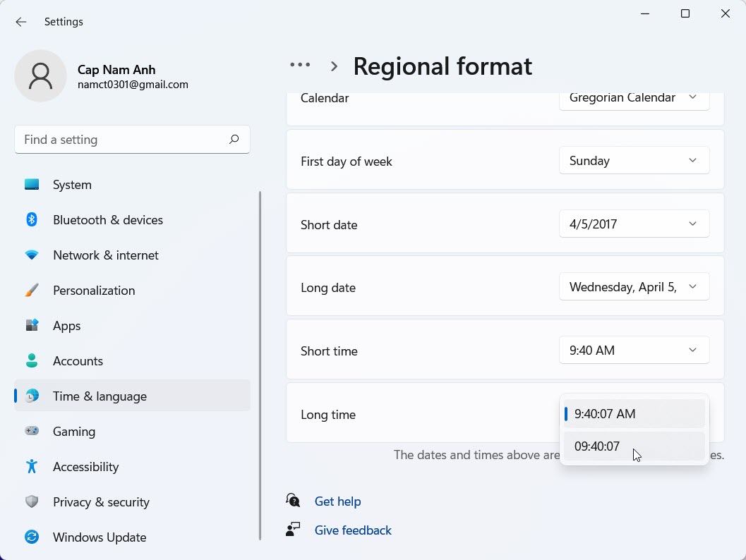Select Privacy & security
Viewport: 746px width, 560px height.
[100, 501]
